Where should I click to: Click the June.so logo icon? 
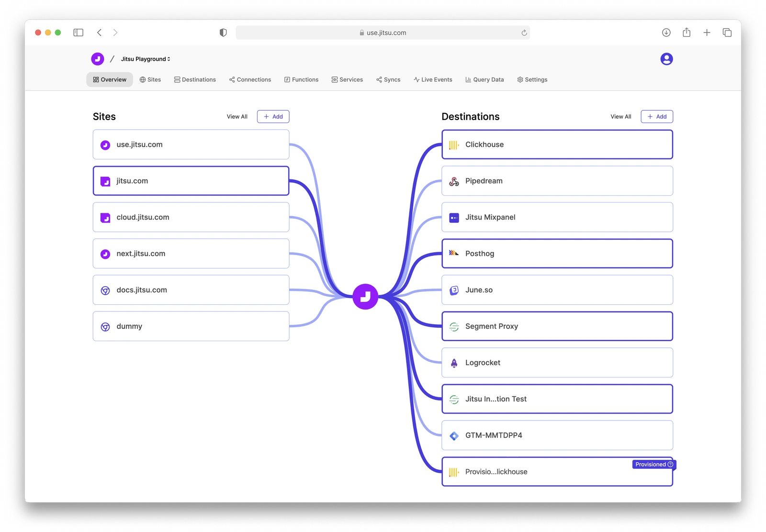[x=454, y=290]
